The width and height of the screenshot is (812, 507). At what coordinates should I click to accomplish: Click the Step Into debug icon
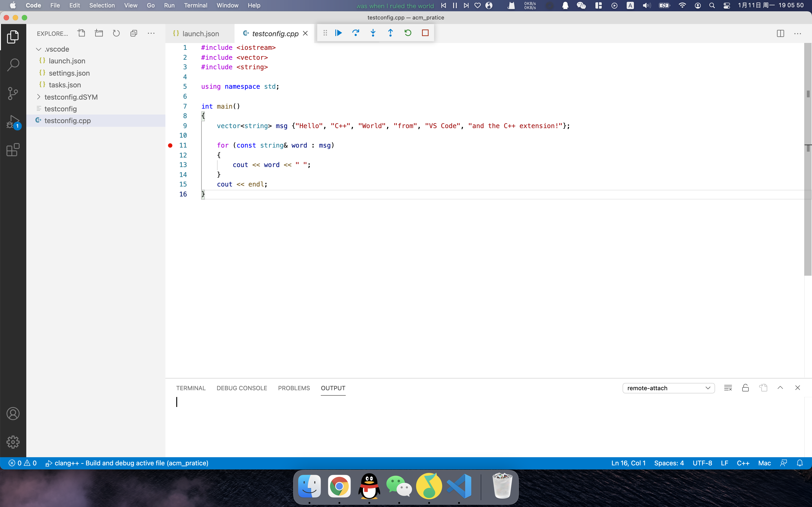point(373,33)
